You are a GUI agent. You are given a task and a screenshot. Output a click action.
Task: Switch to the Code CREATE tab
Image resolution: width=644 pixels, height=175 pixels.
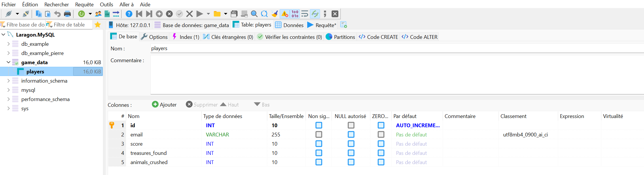[378, 37]
